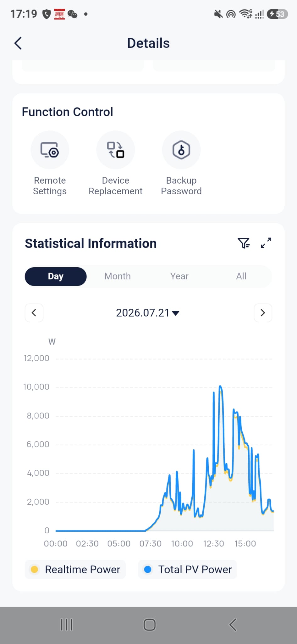Open Remote Settings function
Screen dimensions: 297x644
(50, 164)
